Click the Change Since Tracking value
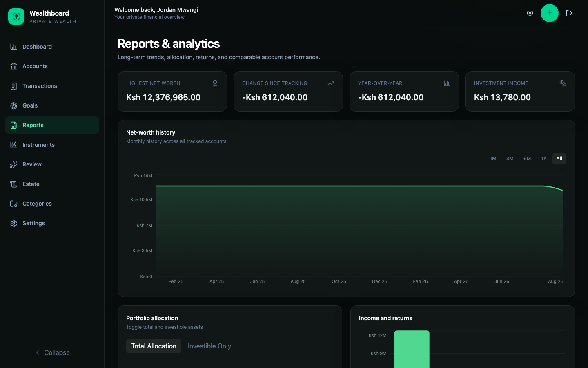This screenshot has width=588, height=368. (x=275, y=97)
